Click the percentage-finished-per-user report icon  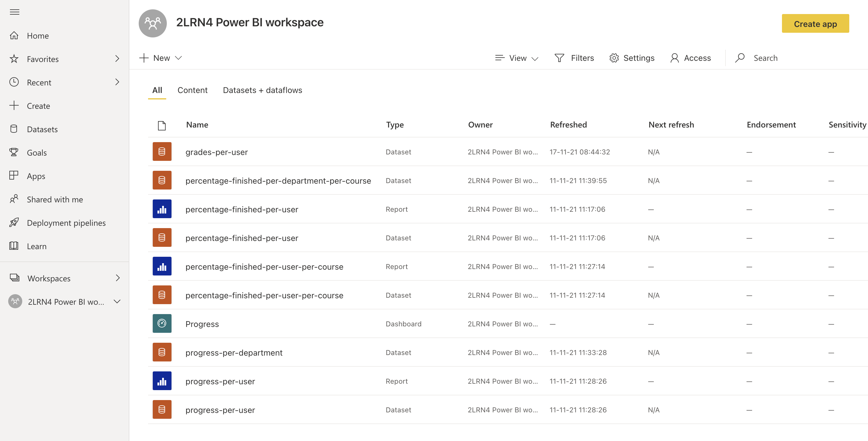click(162, 209)
